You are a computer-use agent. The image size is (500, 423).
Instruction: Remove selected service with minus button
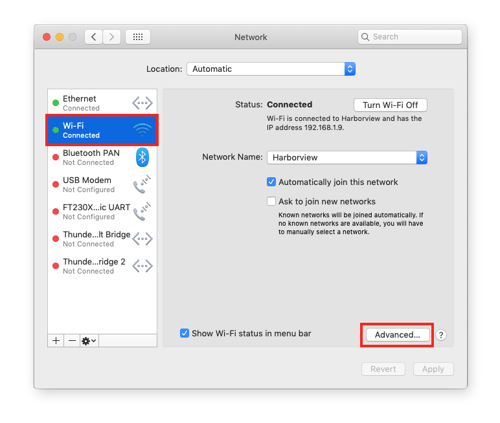tap(72, 341)
